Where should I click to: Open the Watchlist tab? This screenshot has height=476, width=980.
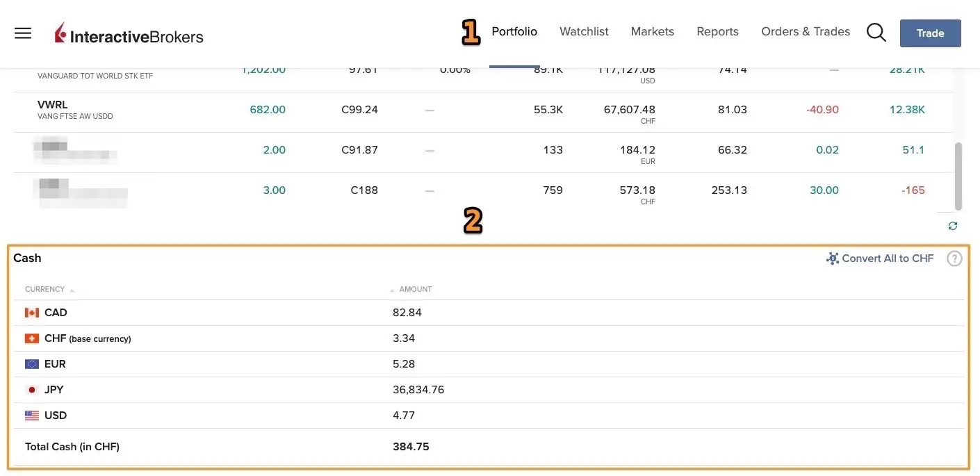pyautogui.click(x=584, y=32)
